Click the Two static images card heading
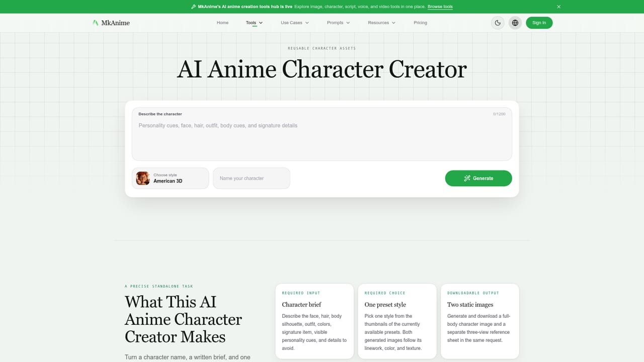This screenshot has height=362, width=644. click(470, 304)
